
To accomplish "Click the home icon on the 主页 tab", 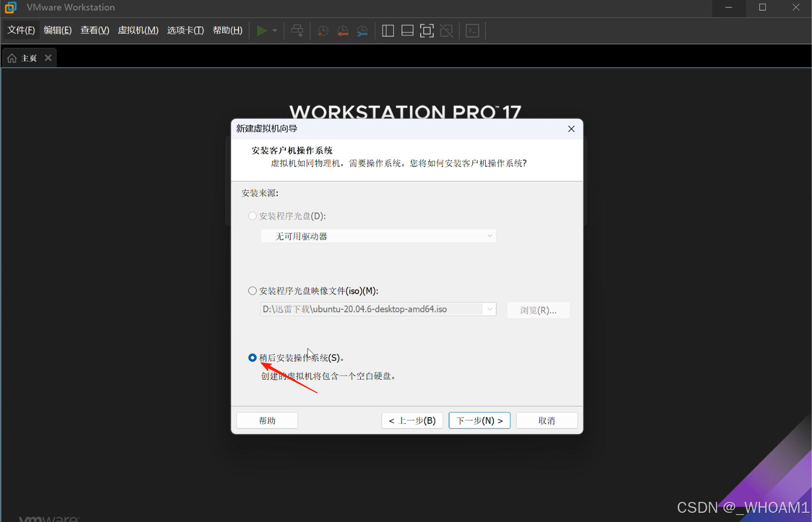I will click(x=12, y=58).
